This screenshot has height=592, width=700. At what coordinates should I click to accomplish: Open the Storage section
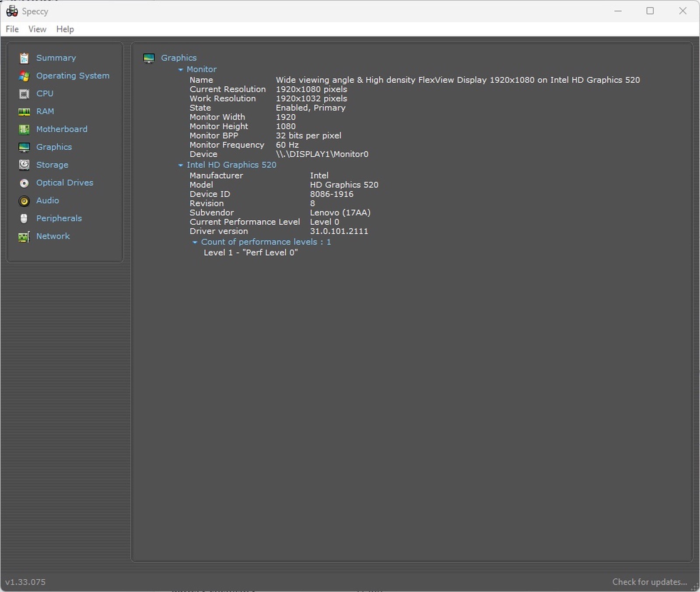52,165
